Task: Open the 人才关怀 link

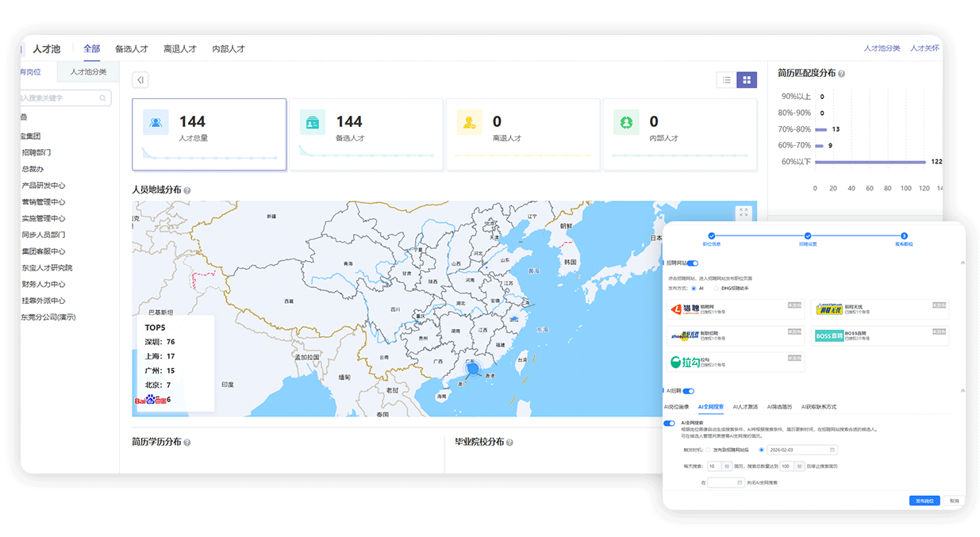Action: click(924, 48)
